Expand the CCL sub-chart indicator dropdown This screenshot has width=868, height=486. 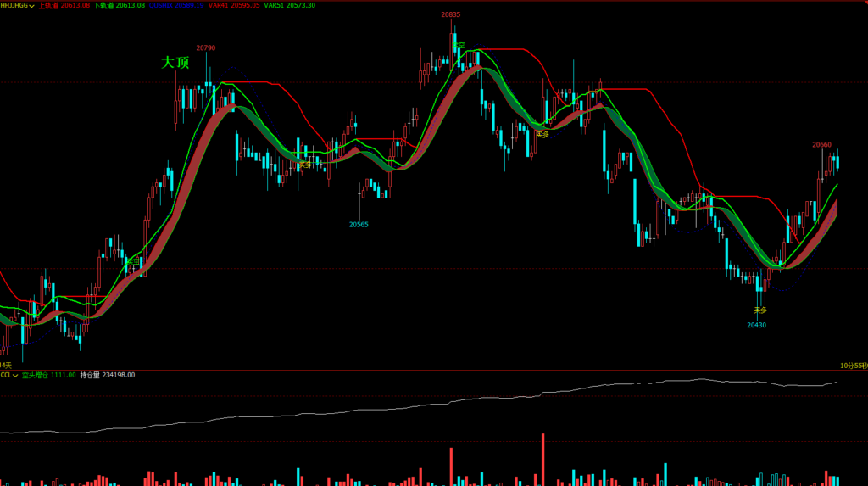coord(15,375)
